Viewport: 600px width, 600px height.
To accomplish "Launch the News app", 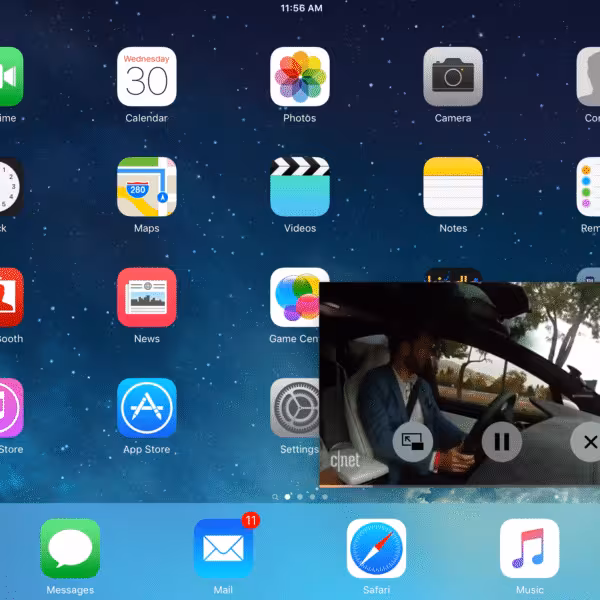I will click(147, 297).
